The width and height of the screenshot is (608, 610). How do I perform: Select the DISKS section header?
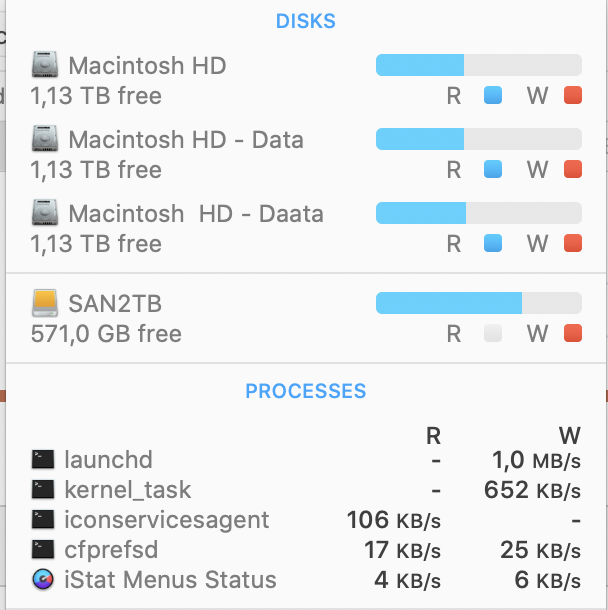click(306, 21)
